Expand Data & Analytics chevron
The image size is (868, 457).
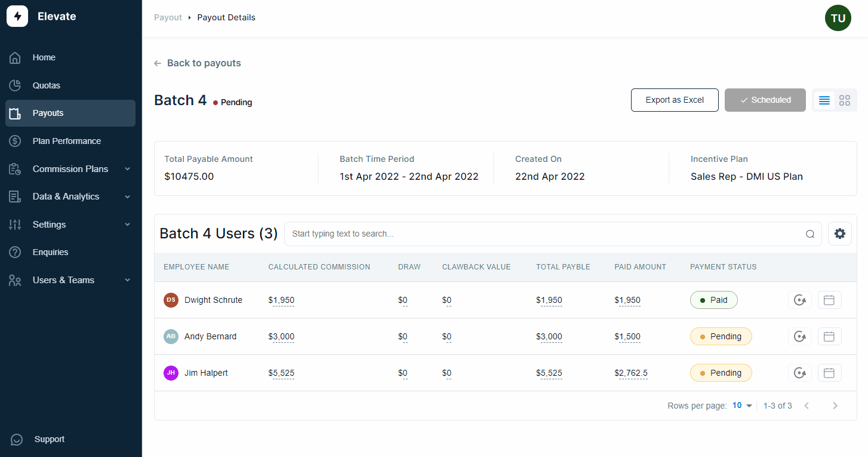coord(127,197)
